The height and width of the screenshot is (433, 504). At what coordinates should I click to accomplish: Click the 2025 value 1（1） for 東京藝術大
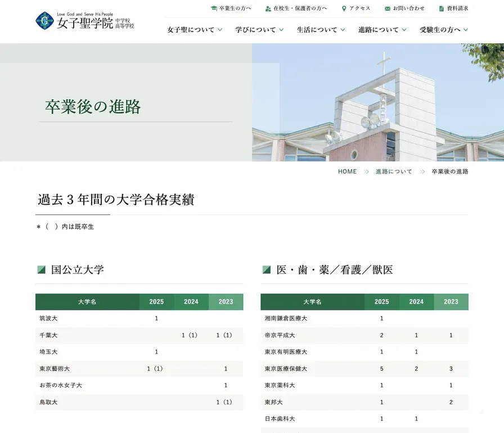155,368
